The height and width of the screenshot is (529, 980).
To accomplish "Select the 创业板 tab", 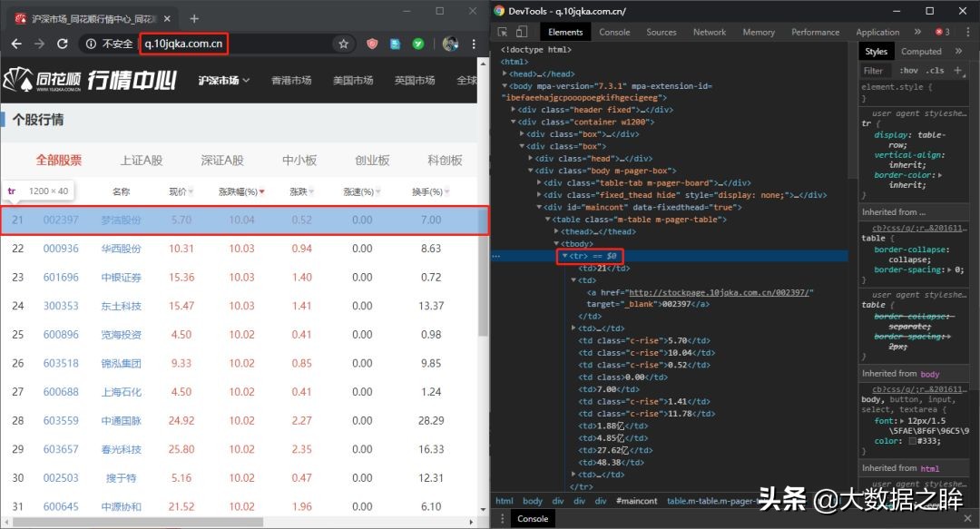I will [x=373, y=161].
